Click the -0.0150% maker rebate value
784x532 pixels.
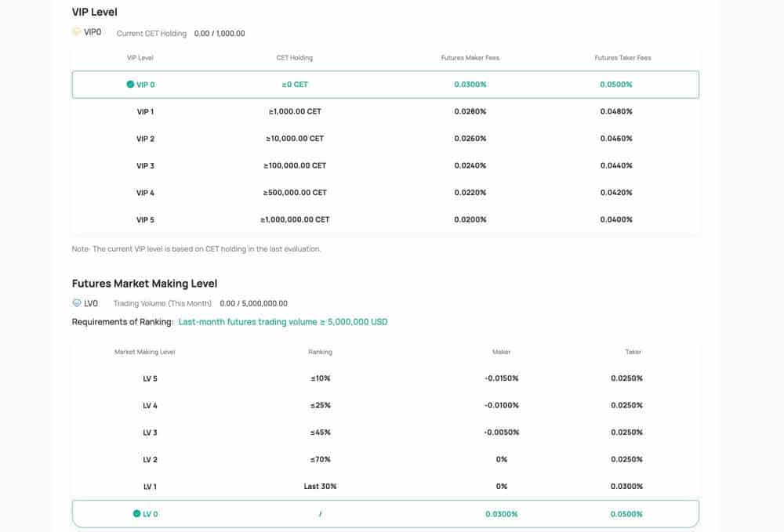coord(502,378)
